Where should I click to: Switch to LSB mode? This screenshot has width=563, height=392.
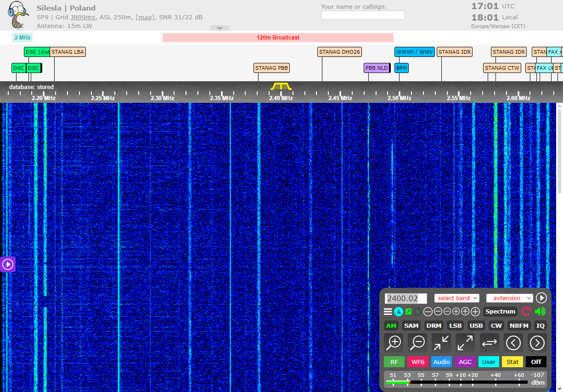click(456, 325)
